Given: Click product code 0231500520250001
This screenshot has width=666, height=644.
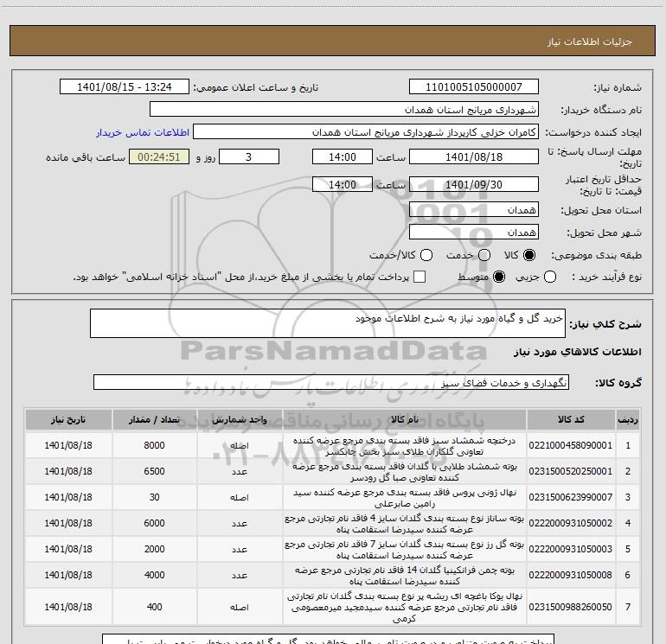Looking at the screenshot, I should [x=571, y=471].
